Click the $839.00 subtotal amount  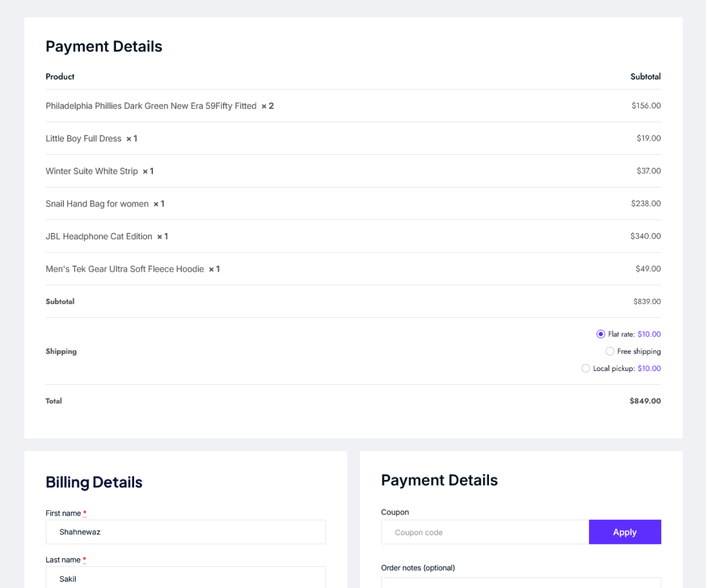click(x=647, y=302)
